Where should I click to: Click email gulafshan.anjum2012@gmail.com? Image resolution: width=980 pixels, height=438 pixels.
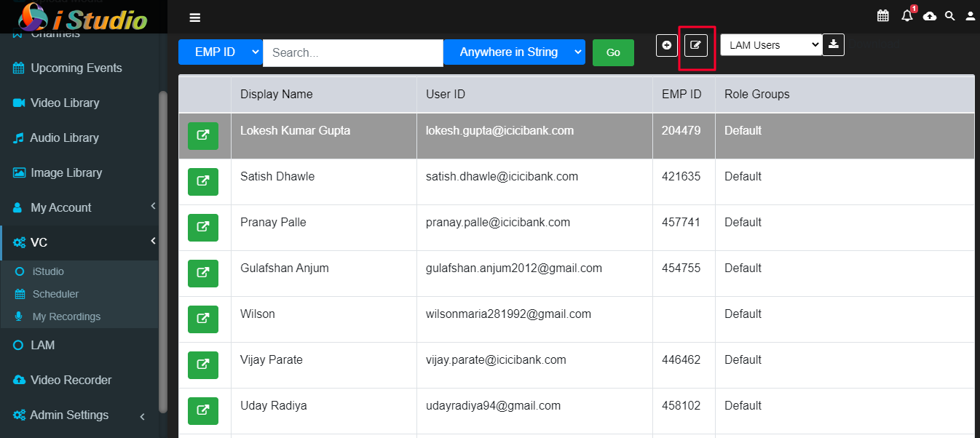[x=514, y=268]
